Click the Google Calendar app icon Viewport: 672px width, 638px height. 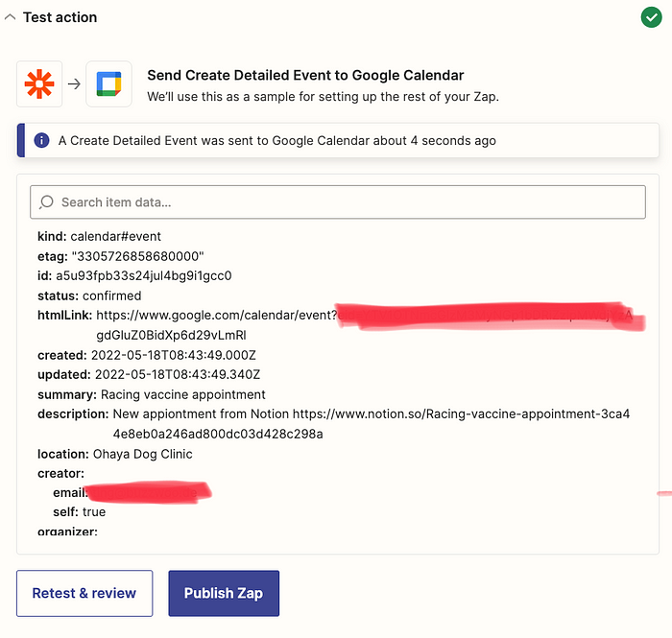(108, 83)
